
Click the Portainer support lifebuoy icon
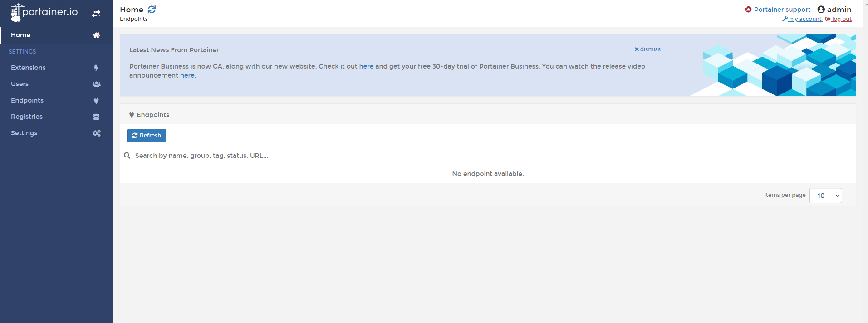(748, 9)
